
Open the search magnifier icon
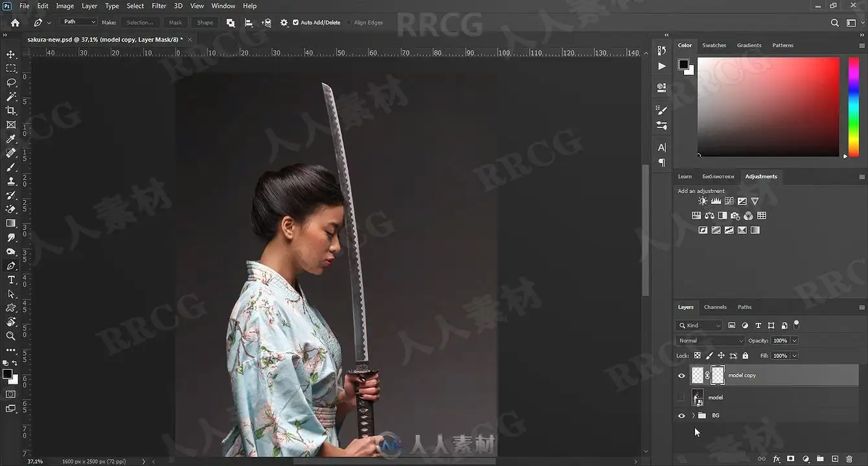(x=835, y=23)
